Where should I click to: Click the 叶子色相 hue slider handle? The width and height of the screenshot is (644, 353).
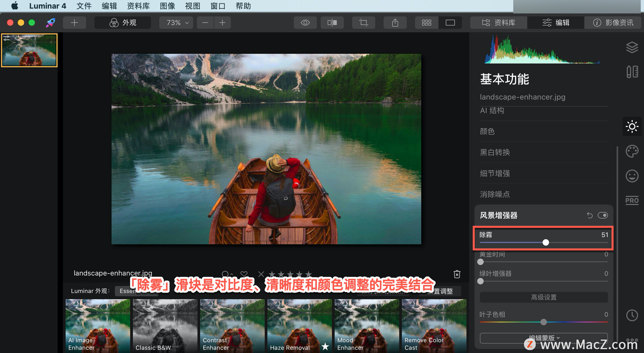(x=544, y=322)
